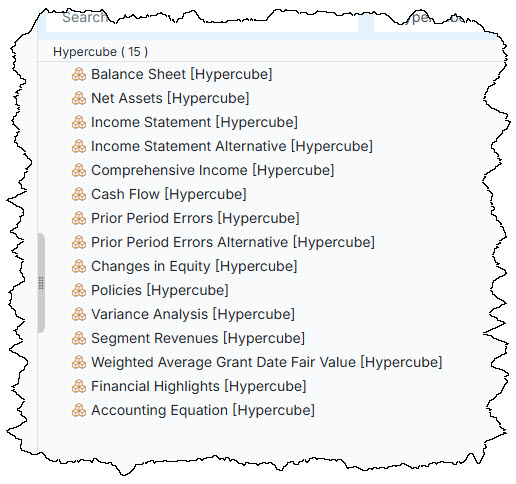Click the Net Assets hypercube icon
516x484 pixels.
pos(79,98)
